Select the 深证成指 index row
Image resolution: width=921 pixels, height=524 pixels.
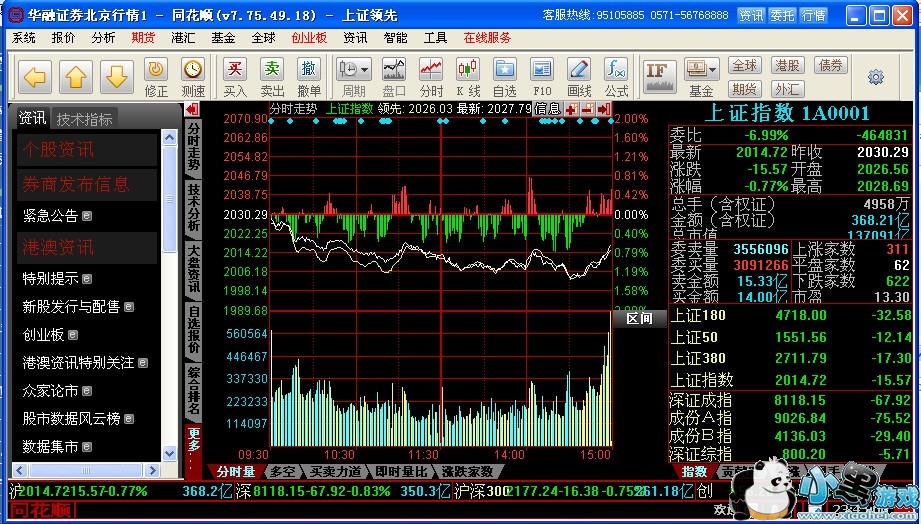click(791, 401)
